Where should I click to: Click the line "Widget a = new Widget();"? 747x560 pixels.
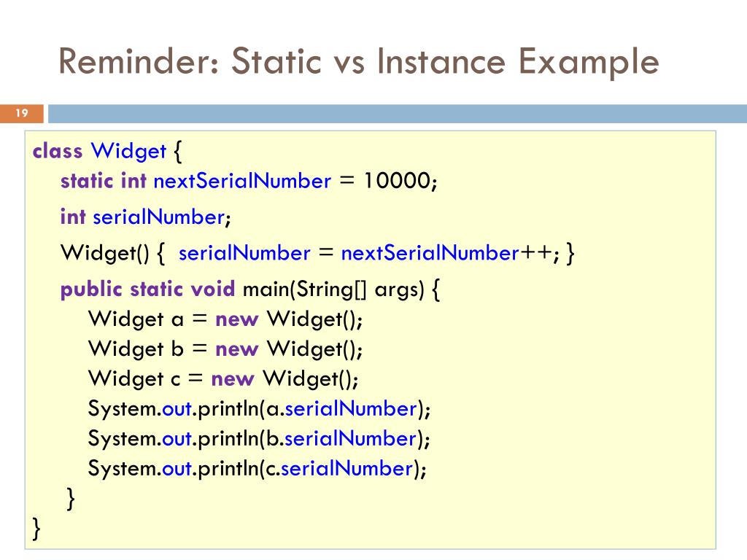(225, 319)
